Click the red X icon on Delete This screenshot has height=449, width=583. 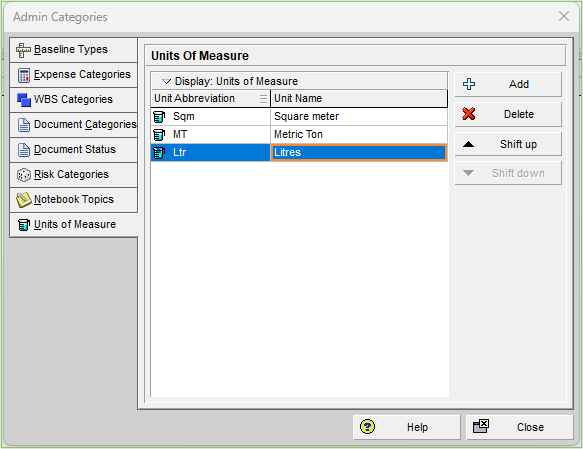pos(468,114)
